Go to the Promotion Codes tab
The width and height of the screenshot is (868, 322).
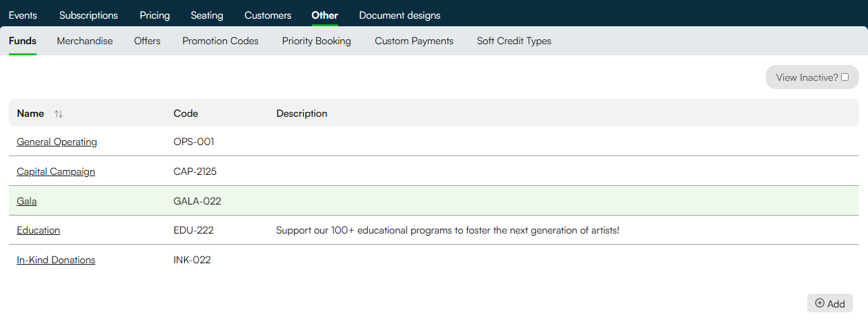click(220, 41)
